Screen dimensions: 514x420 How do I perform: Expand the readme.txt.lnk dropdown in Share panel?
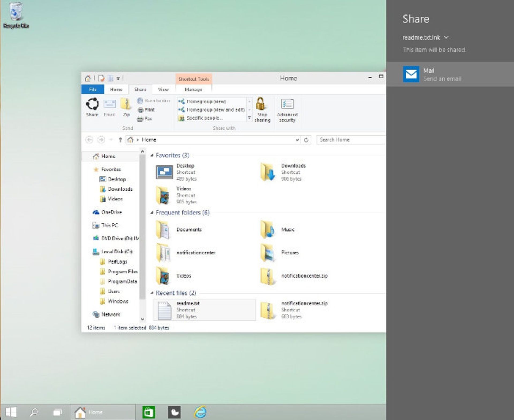tap(446, 38)
